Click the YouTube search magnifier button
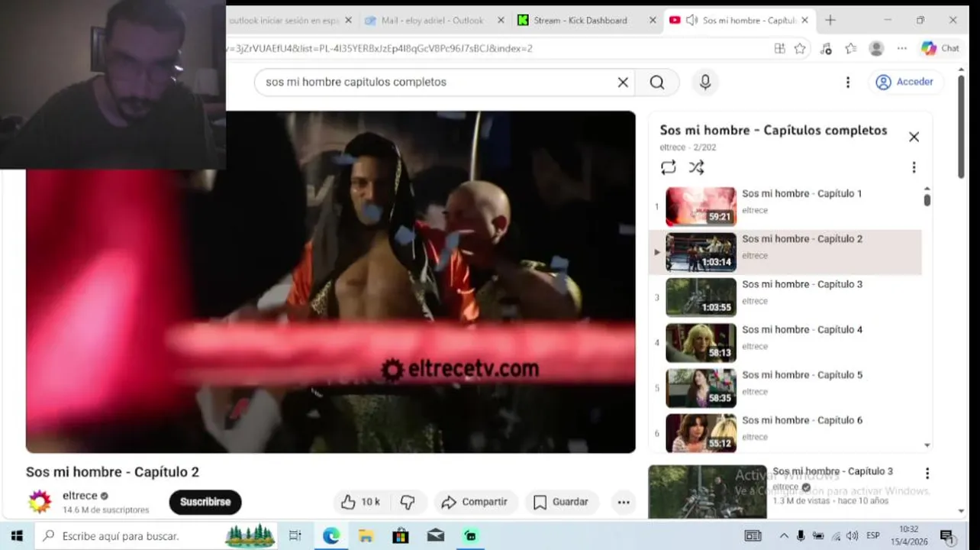980x550 pixels. tap(657, 82)
